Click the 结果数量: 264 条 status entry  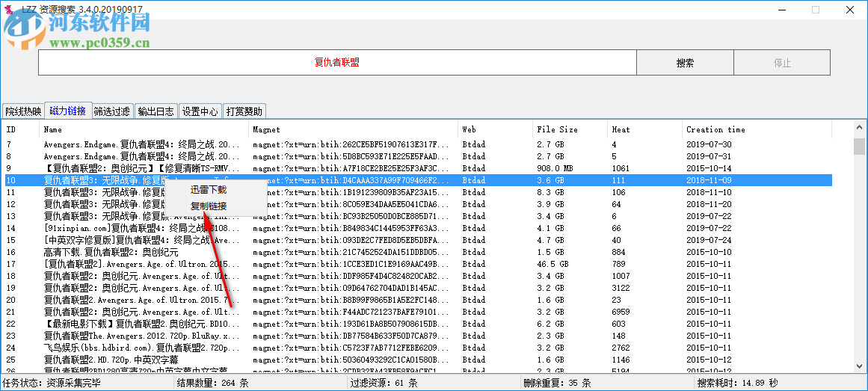[212, 383]
